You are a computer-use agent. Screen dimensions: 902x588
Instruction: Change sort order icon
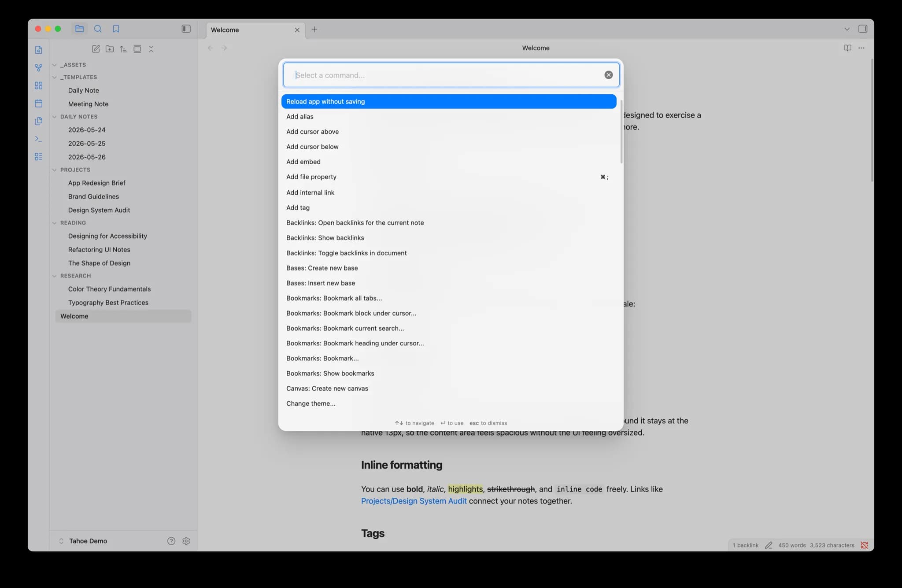click(123, 49)
